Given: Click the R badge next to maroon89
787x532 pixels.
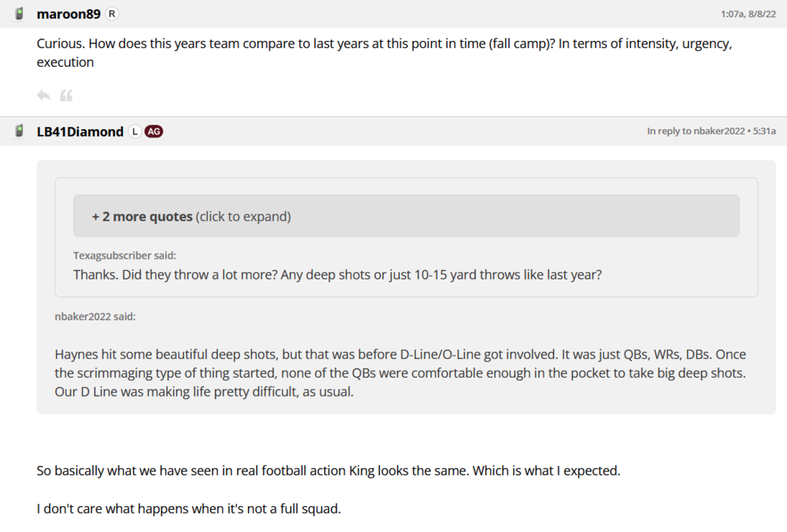Looking at the screenshot, I should coord(113,13).
